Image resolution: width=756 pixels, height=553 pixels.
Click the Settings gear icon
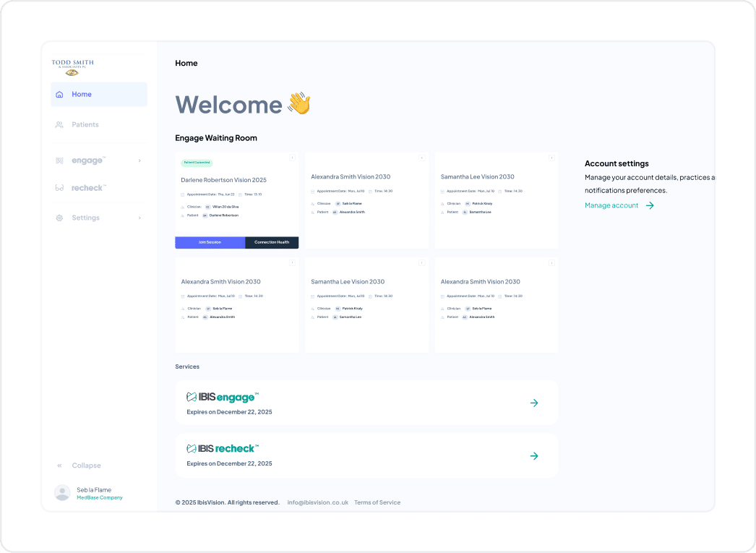[x=59, y=218]
